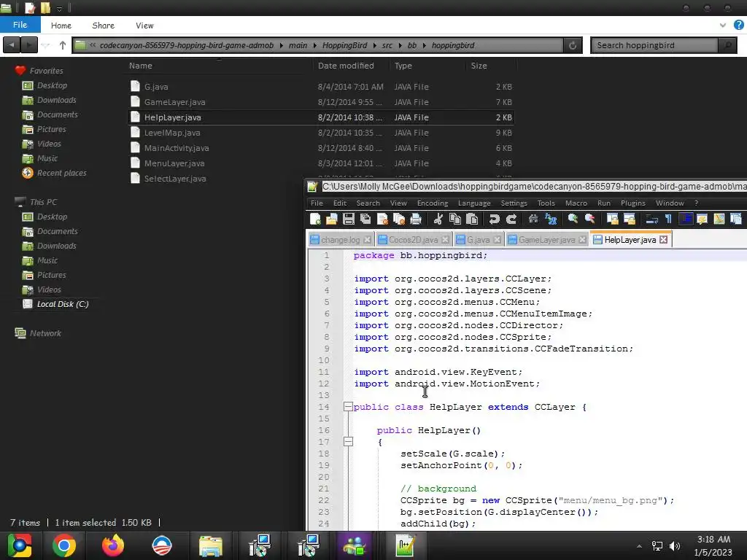Collapse the constructor fold marker on line 17
747x560 pixels.
(x=348, y=442)
